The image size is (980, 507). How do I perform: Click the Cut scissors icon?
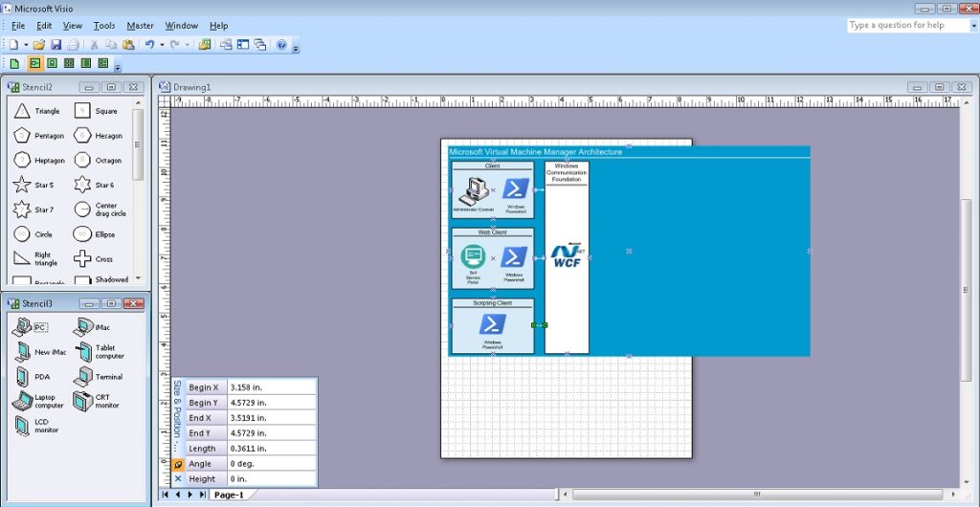(x=94, y=45)
